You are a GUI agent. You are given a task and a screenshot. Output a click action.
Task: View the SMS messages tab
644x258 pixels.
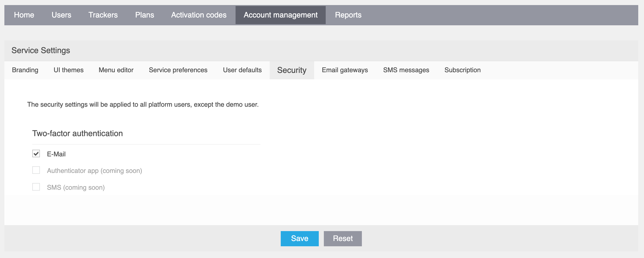point(406,70)
